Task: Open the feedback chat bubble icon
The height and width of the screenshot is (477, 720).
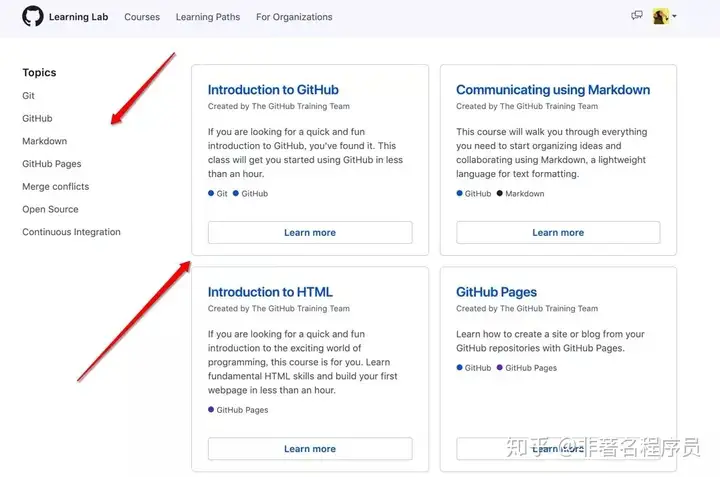Action: tap(636, 16)
